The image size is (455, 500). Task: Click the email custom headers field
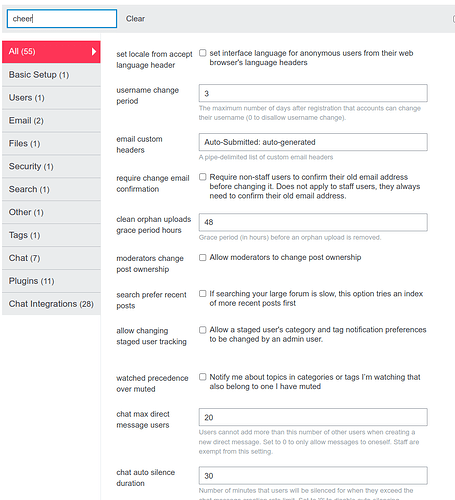click(x=313, y=142)
